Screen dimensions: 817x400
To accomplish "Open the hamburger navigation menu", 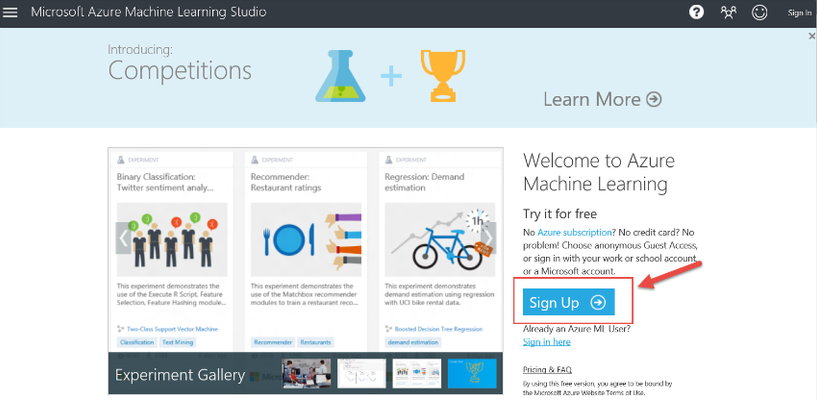I will [10, 12].
